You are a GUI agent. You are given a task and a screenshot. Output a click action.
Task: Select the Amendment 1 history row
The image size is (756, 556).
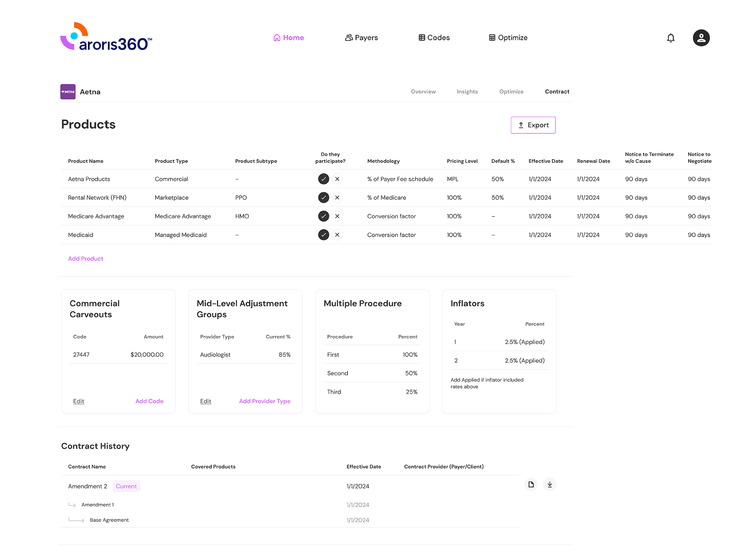(97, 505)
